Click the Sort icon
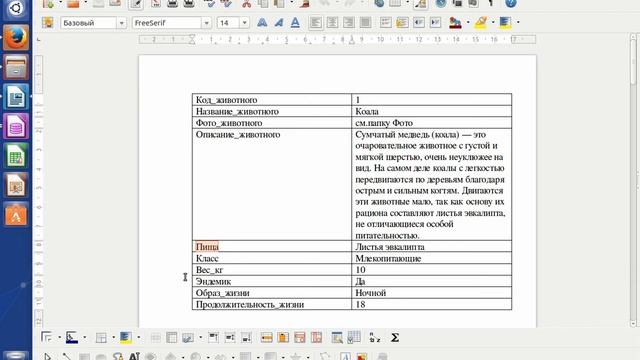 (x=374, y=338)
